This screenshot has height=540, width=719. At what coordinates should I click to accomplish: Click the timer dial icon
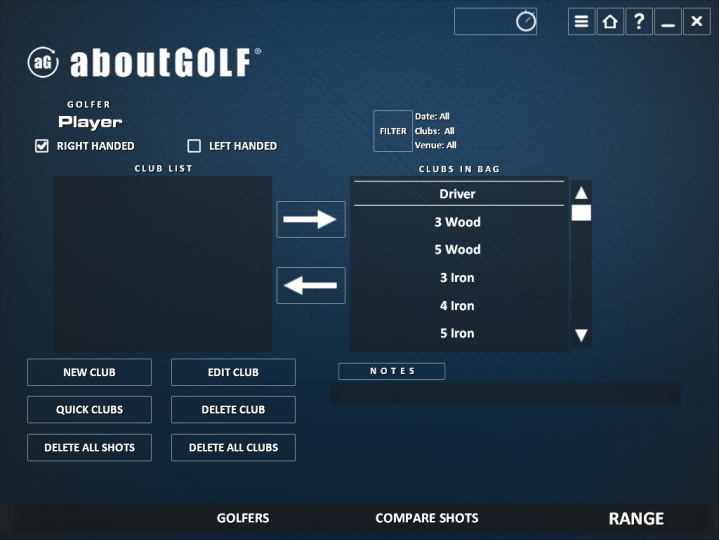click(525, 21)
